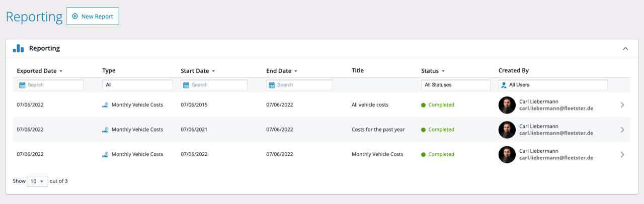Click the user icon in Created By filter
Screen dimensions: 644x204
[504, 85]
